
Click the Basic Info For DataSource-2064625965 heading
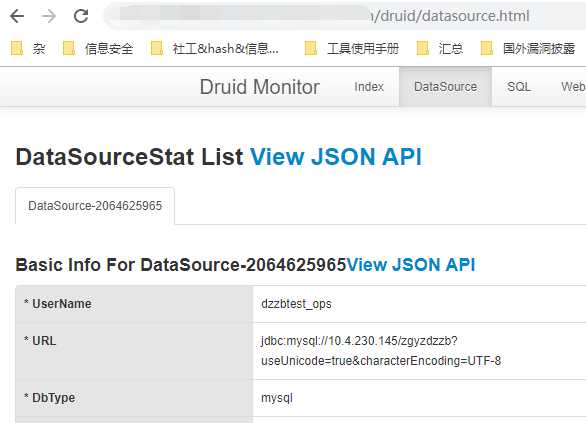pyautogui.click(x=181, y=265)
